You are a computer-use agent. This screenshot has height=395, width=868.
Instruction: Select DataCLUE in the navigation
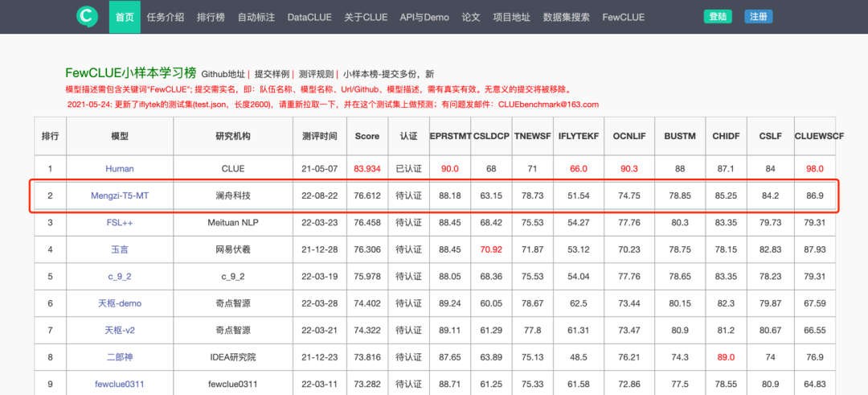tap(309, 17)
